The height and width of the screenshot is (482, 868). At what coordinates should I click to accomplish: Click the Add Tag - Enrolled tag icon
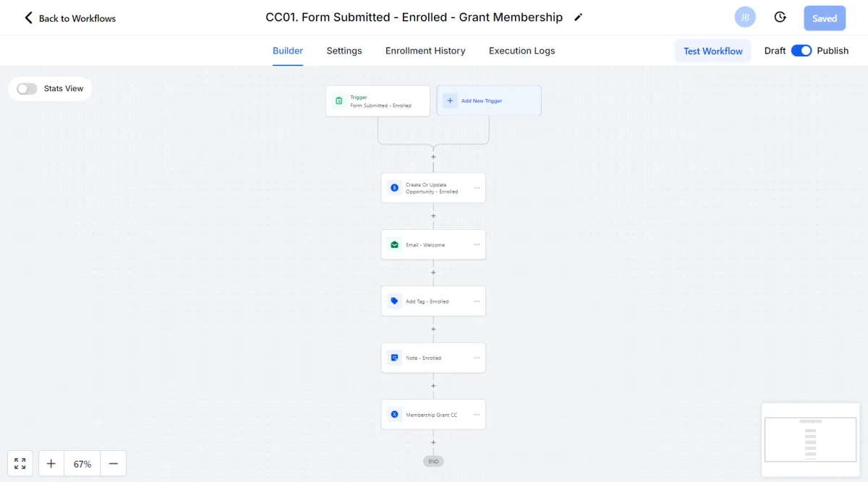(394, 301)
